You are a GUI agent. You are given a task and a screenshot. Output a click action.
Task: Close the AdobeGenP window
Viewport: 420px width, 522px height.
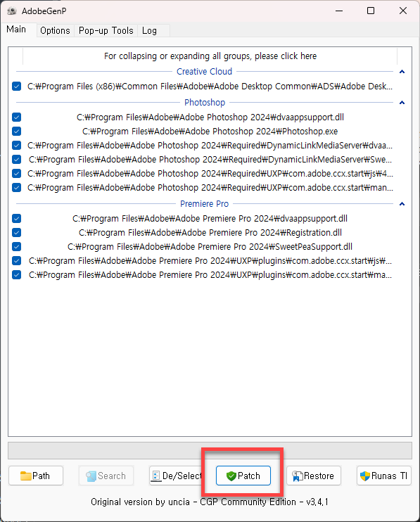(403, 11)
